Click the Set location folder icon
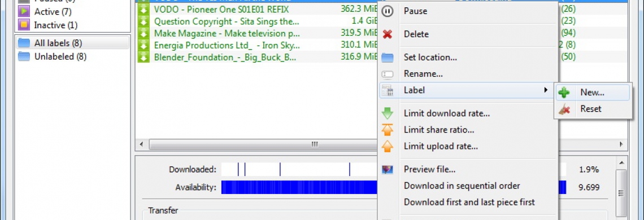Screen dimensions: 644x220 tap(388, 58)
